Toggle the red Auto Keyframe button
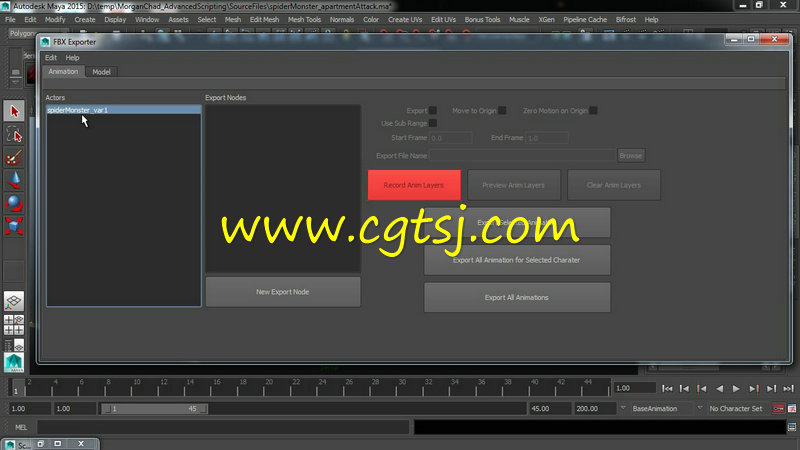Image resolution: width=800 pixels, height=450 pixels. [779, 409]
